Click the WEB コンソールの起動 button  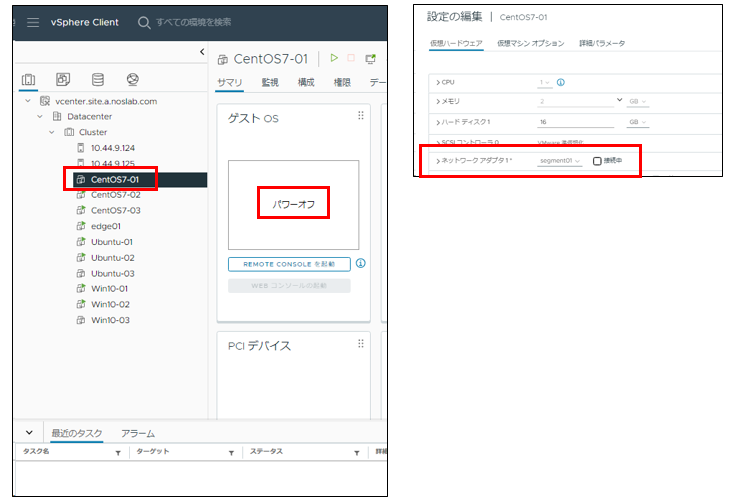tap(289, 286)
